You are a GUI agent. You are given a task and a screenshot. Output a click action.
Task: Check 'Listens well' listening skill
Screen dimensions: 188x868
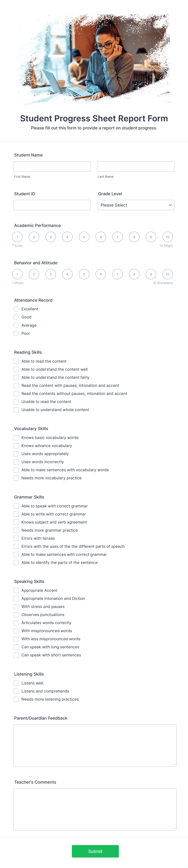click(16, 683)
